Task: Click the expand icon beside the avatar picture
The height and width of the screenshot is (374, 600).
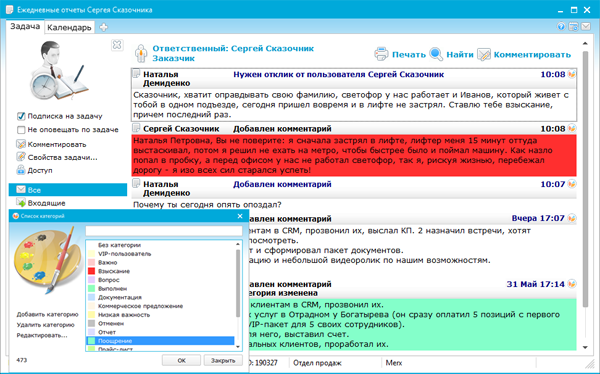Action: click(117, 45)
